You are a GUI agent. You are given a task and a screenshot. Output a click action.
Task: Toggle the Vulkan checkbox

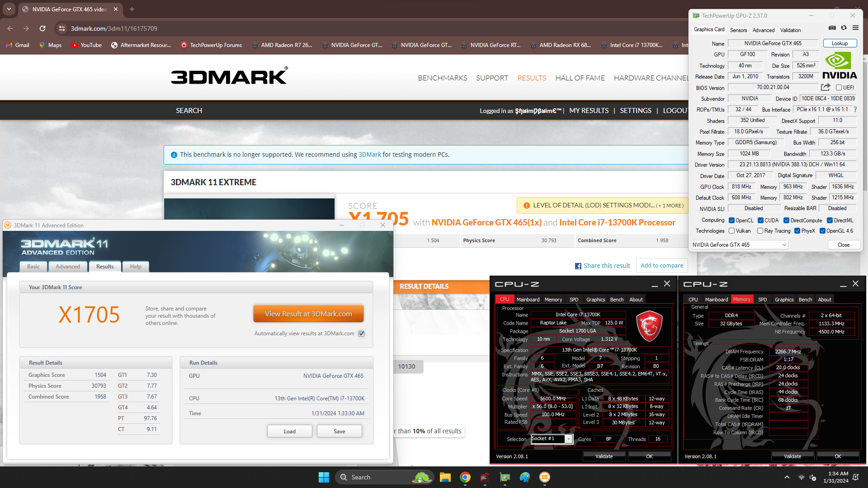[731, 231]
